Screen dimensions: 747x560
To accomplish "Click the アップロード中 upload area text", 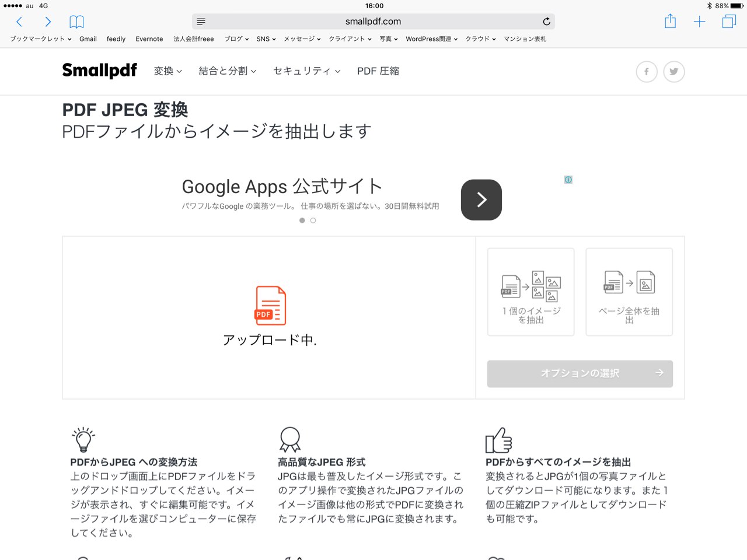I will [x=270, y=340].
